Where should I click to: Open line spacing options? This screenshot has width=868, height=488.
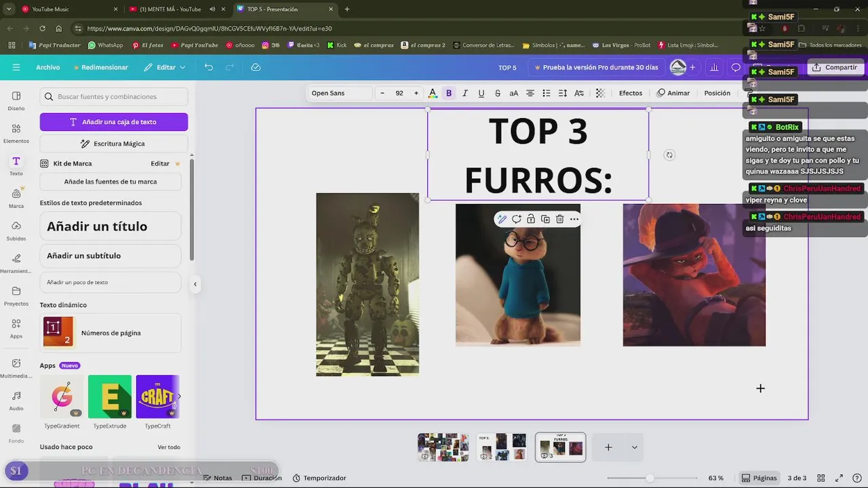563,93
